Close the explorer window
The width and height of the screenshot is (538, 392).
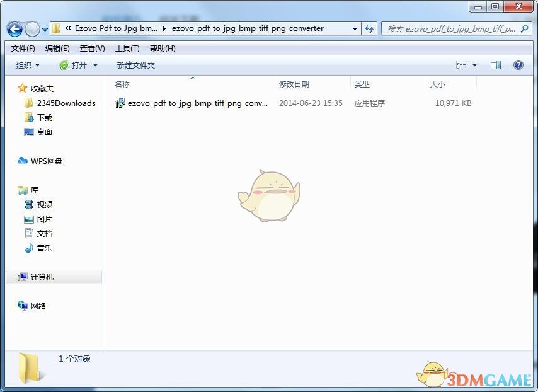pyautogui.click(x=519, y=6)
